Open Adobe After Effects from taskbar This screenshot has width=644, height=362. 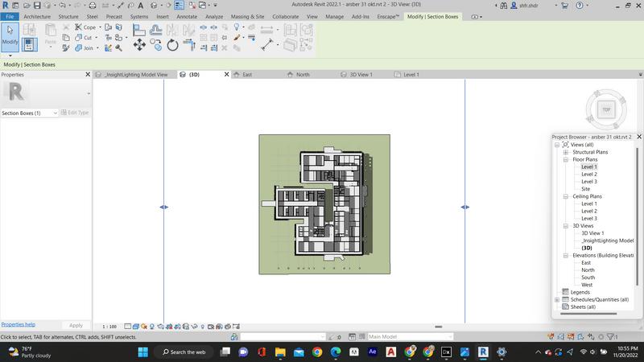pos(373,352)
